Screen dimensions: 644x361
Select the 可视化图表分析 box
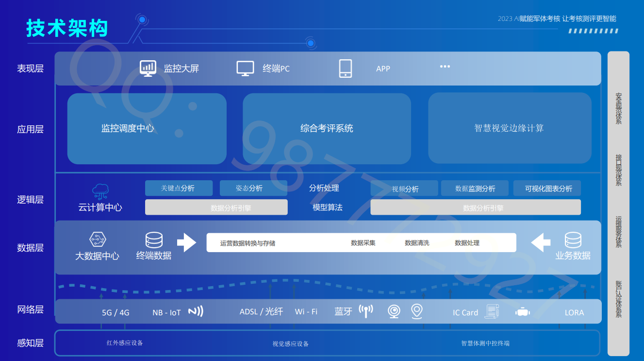pos(547,189)
